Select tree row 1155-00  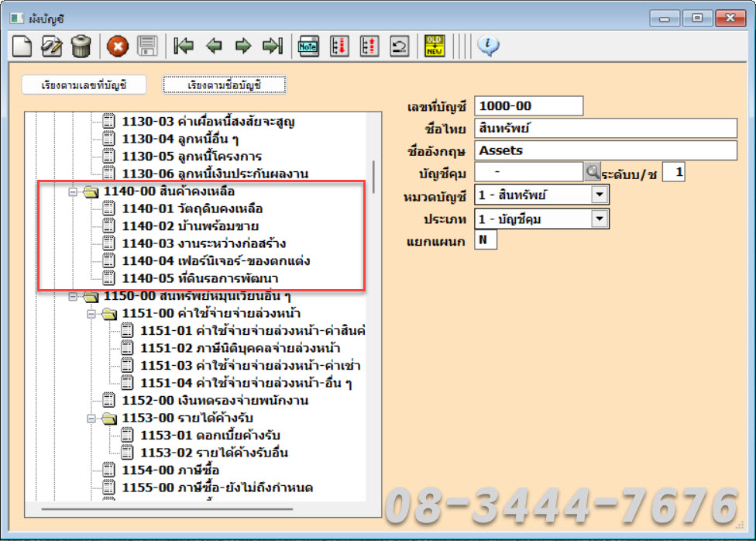click(x=217, y=488)
